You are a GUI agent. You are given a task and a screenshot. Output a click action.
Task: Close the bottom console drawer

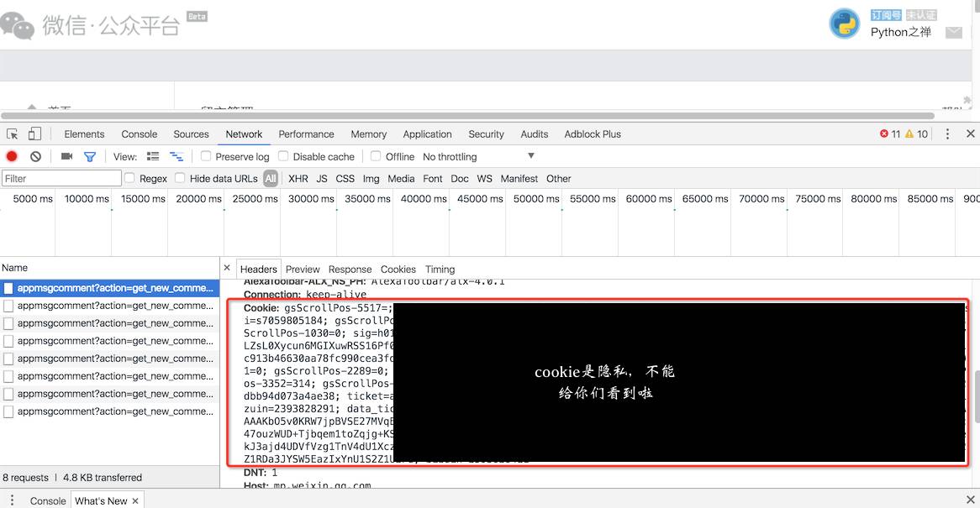point(970,500)
